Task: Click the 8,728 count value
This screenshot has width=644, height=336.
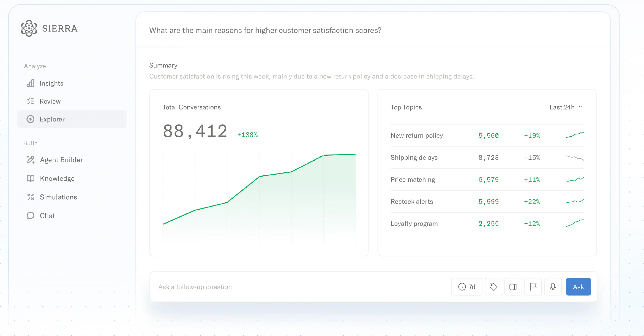Action: 489,158
